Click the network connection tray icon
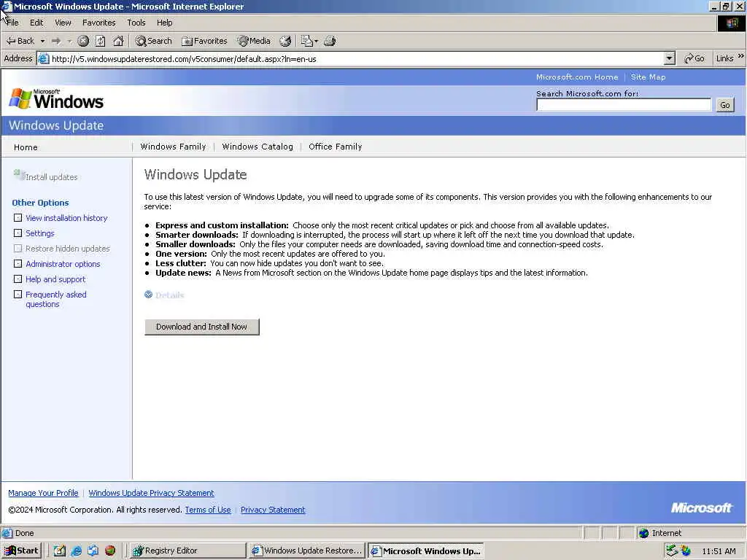This screenshot has height=560, width=747. click(672, 551)
